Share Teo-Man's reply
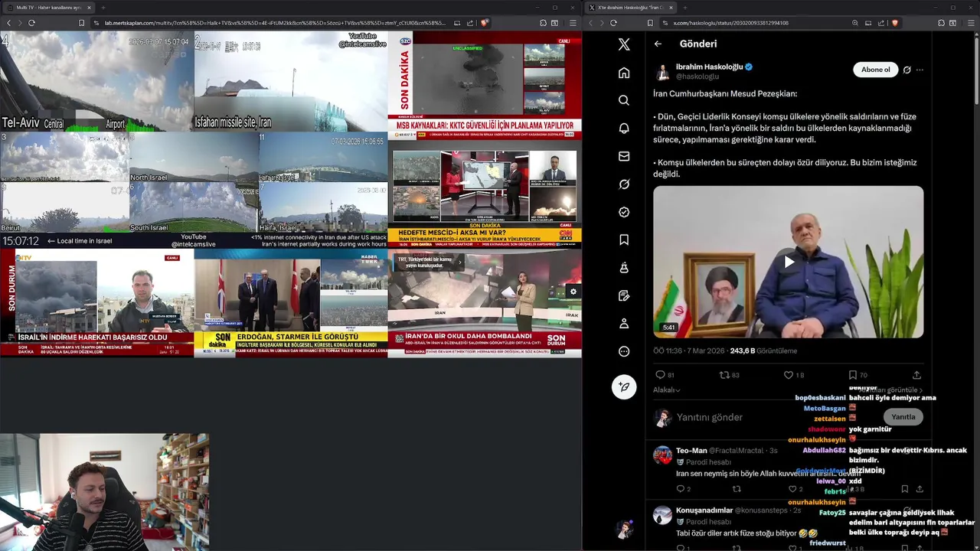The height and width of the screenshot is (551, 980). pyautogui.click(x=920, y=488)
